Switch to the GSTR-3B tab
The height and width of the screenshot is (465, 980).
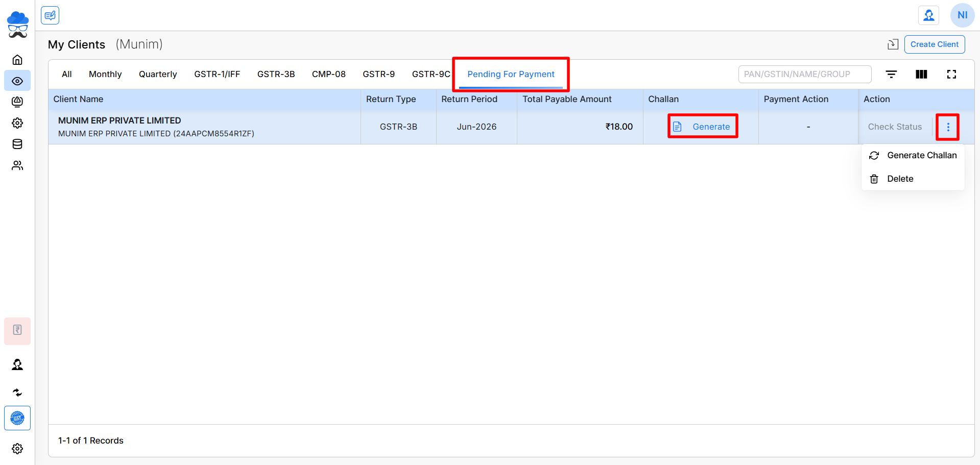[x=276, y=74]
